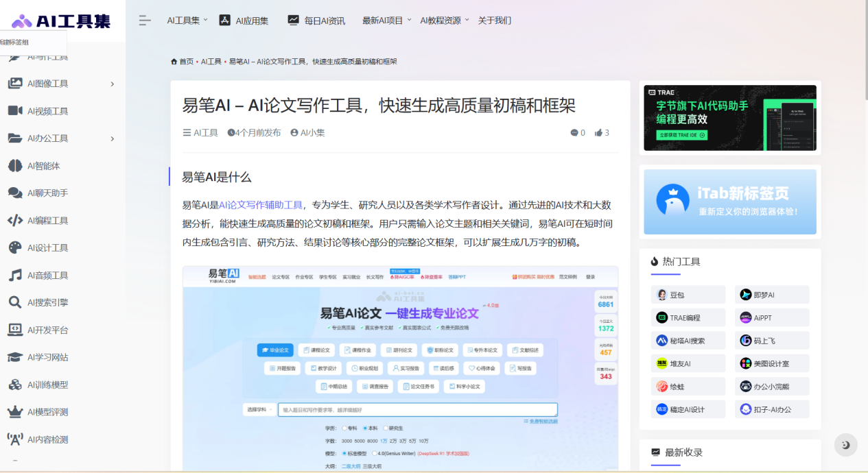868x473 pixels.
Task: Open the 关于我们 menu item
Action: pyautogui.click(x=495, y=21)
